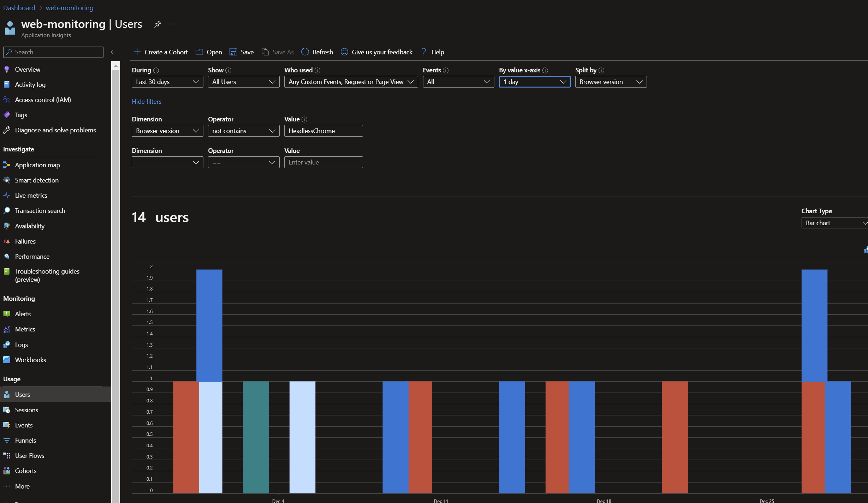
Task: Click Create a Cohort
Action: pyautogui.click(x=161, y=52)
